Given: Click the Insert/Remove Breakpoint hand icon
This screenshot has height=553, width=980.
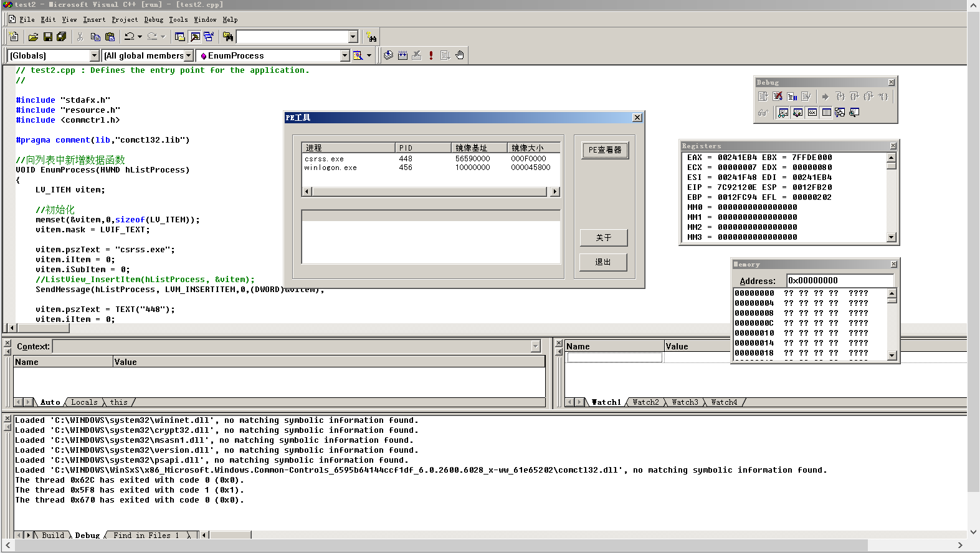Looking at the screenshot, I should (x=460, y=55).
